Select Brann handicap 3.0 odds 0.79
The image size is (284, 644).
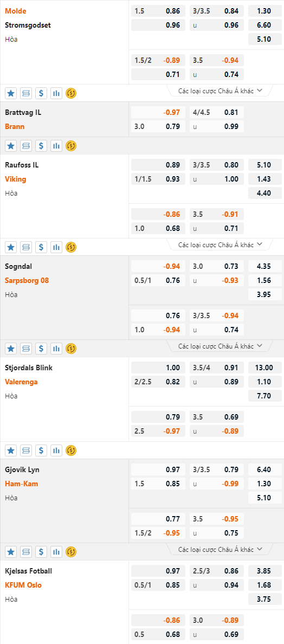tap(158, 126)
